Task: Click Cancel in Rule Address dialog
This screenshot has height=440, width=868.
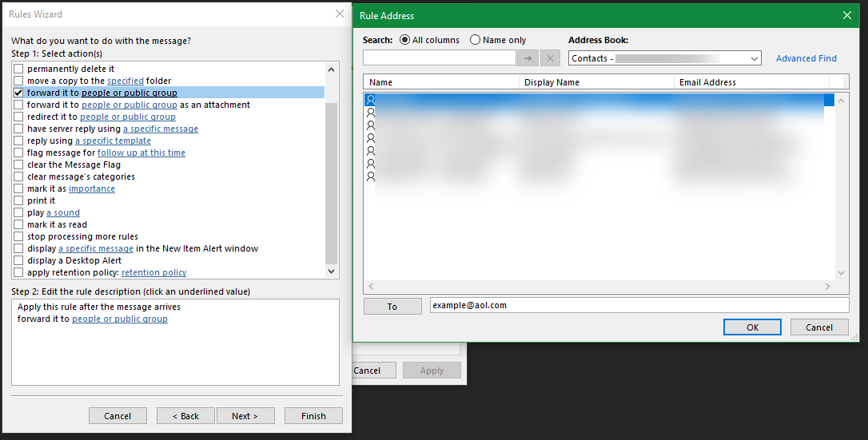Action: (x=819, y=327)
